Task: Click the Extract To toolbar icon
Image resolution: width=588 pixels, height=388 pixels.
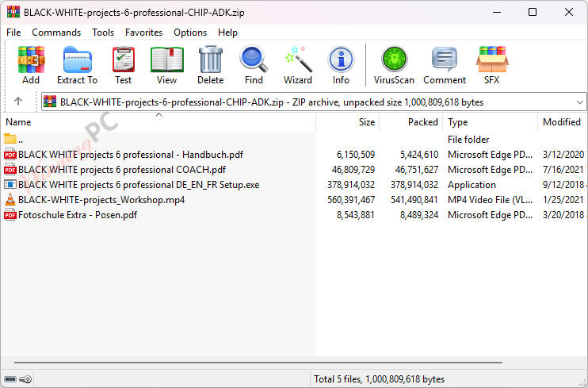Action: click(77, 60)
